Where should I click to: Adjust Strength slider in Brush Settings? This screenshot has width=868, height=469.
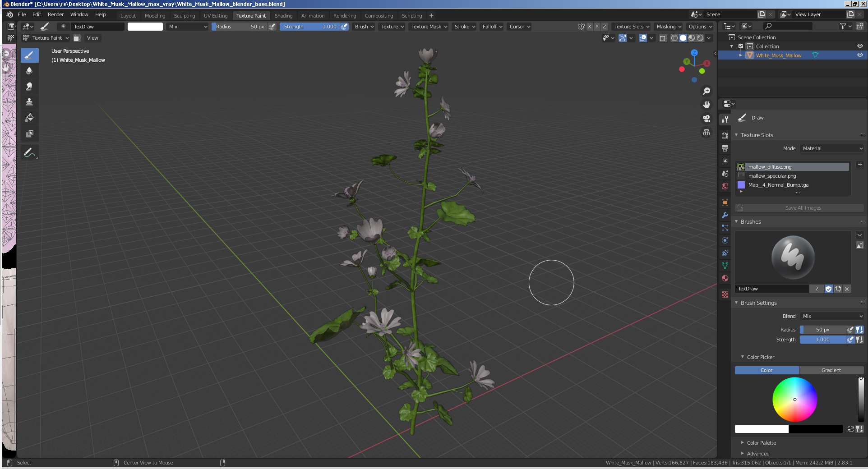pyautogui.click(x=822, y=340)
